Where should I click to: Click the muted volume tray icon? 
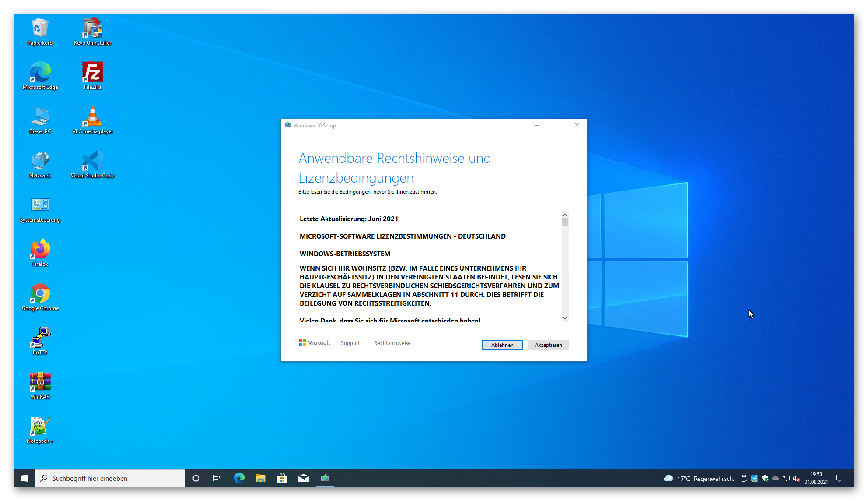pos(797,478)
